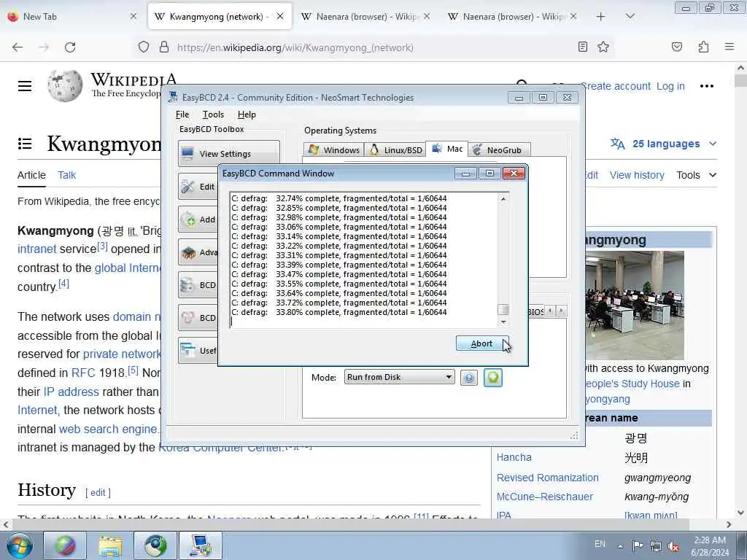Follow the intranet link in article
747x560 pixels.
pos(36,249)
